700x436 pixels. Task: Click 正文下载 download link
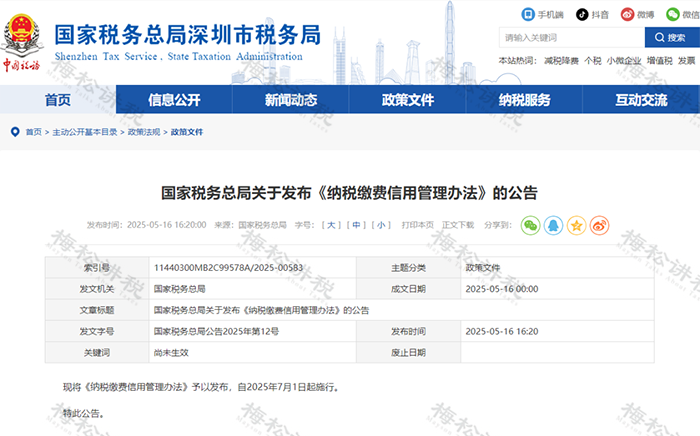458,225
